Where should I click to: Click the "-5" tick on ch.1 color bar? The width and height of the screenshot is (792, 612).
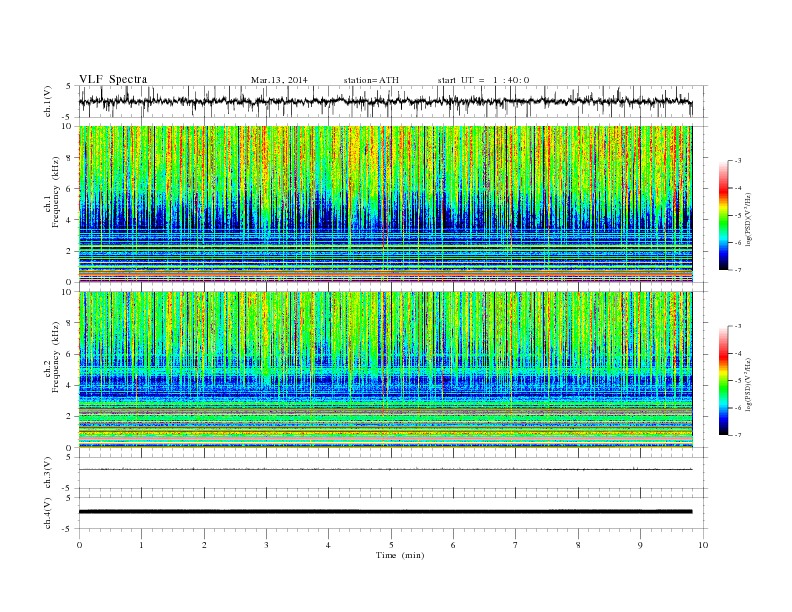(737, 216)
